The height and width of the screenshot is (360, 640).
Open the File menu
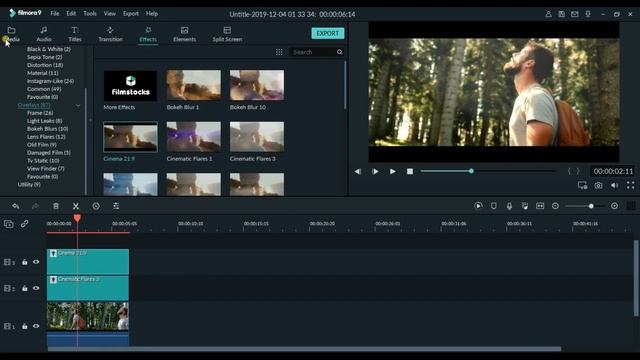click(55, 13)
